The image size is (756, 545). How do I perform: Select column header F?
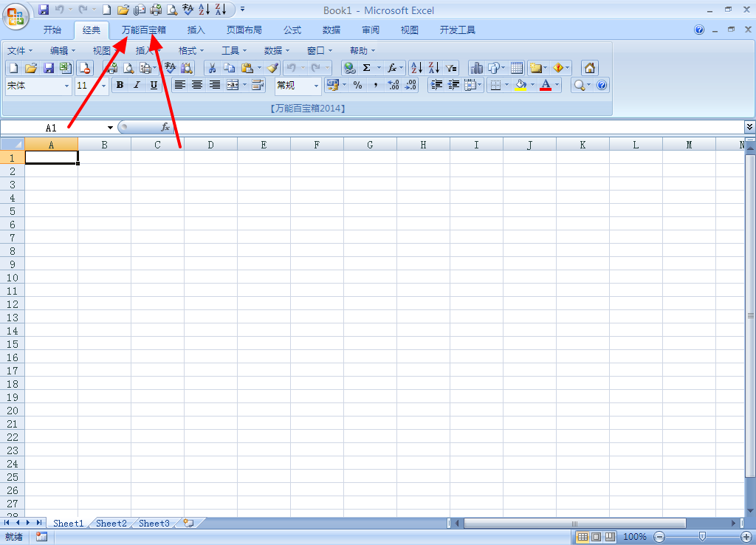(x=317, y=145)
